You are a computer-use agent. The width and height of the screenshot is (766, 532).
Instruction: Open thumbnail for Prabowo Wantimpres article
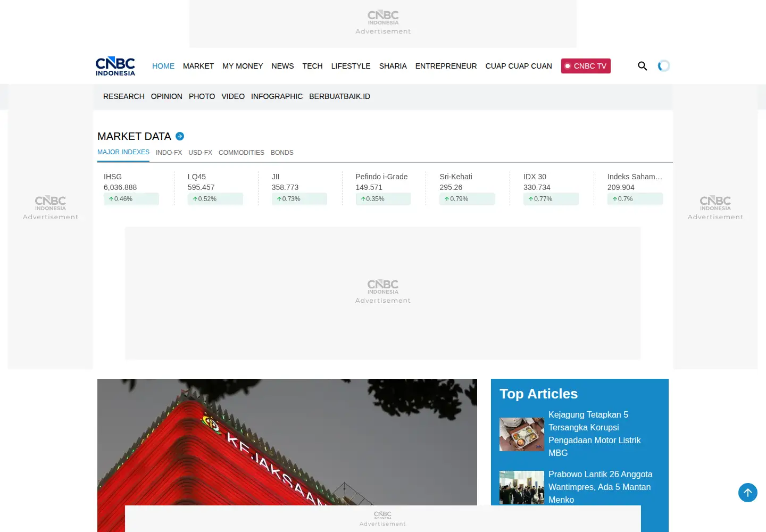point(522,487)
